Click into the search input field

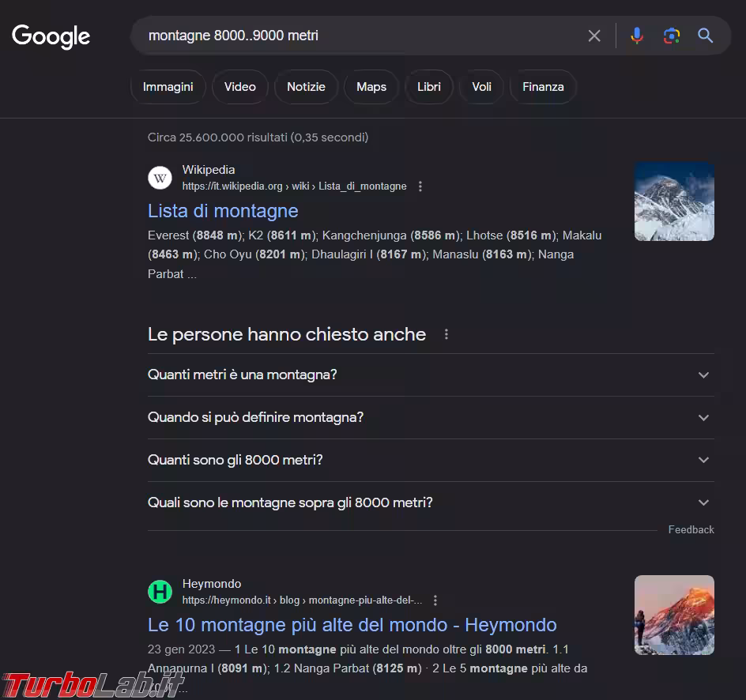point(356,36)
